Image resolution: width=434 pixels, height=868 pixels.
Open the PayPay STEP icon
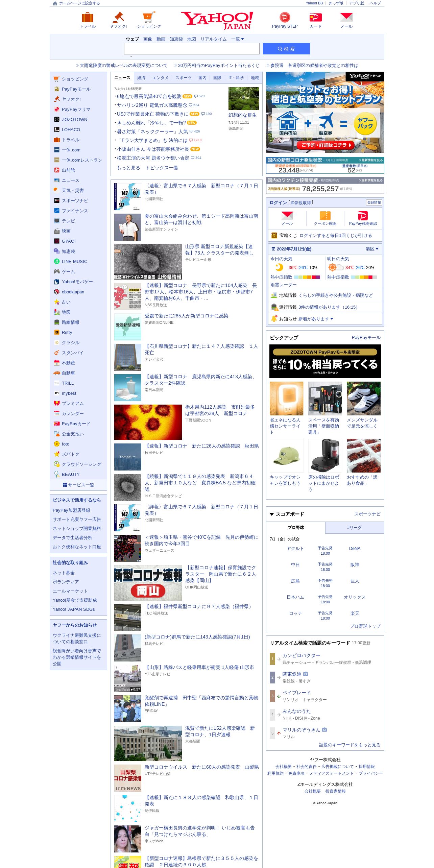(285, 17)
